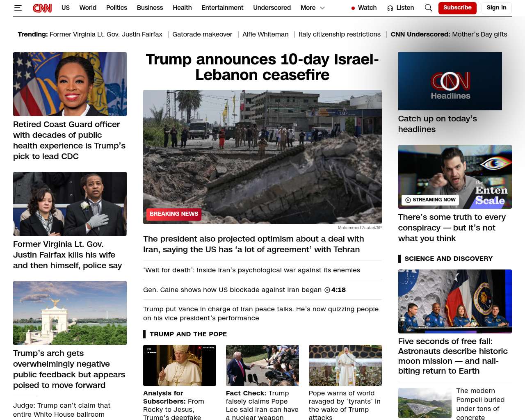525x420 pixels.
Task: Open the Trump and the Pope section header
Action: (188, 334)
